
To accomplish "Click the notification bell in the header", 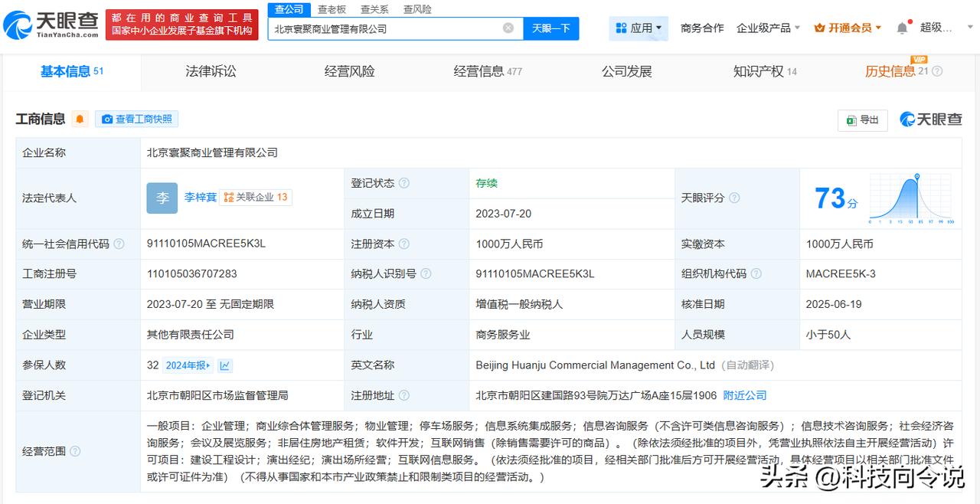I will [x=902, y=28].
